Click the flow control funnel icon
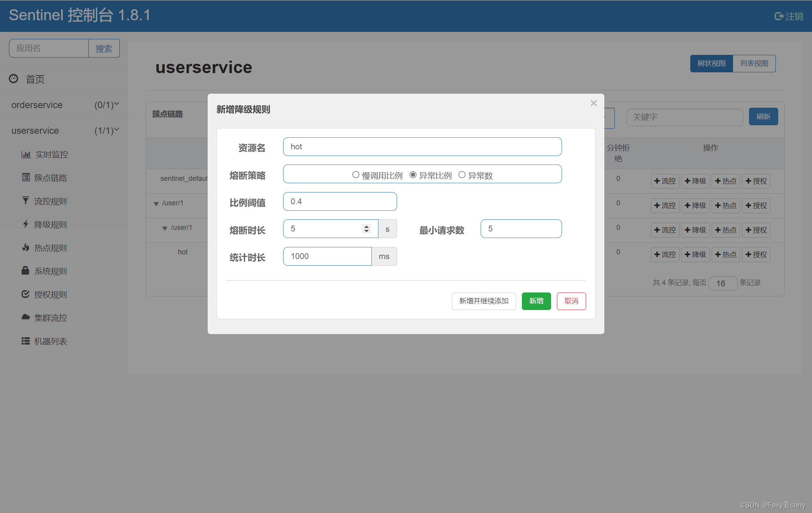The image size is (812, 513). click(x=26, y=201)
